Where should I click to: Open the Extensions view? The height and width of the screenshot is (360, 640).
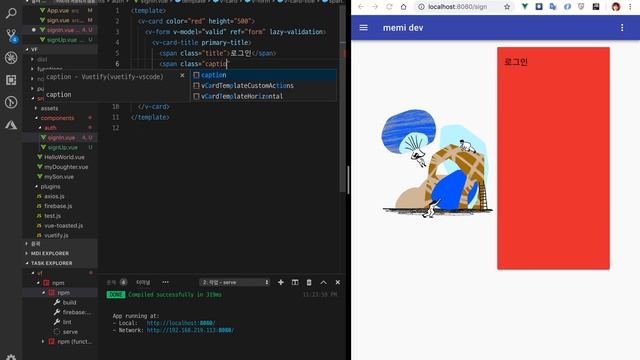tap(11, 80)
